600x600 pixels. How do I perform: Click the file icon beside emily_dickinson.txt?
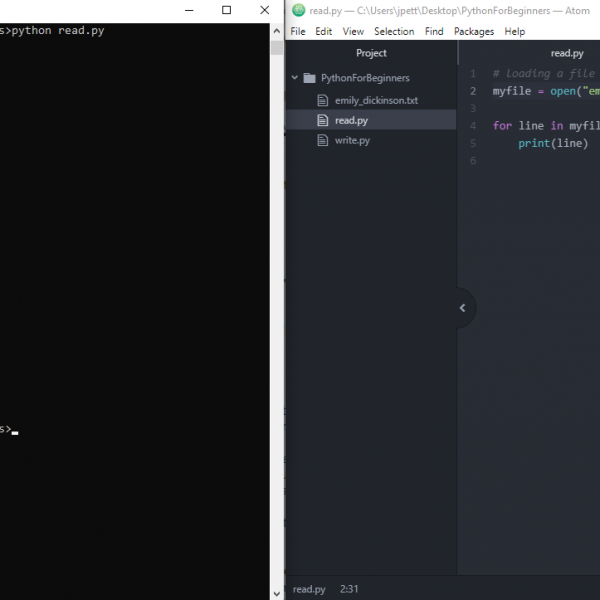(x=323, y=100)
